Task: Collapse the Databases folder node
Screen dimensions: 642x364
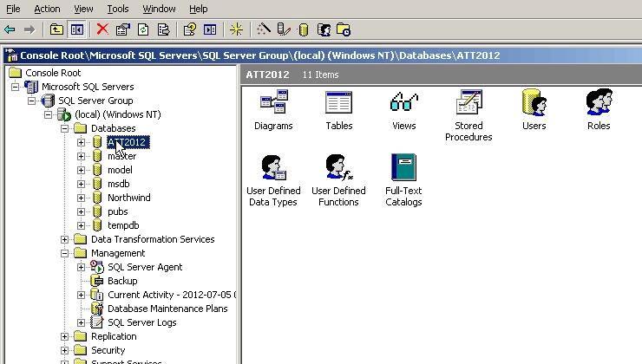Action: pyautogui.click(x=65, y=128)
